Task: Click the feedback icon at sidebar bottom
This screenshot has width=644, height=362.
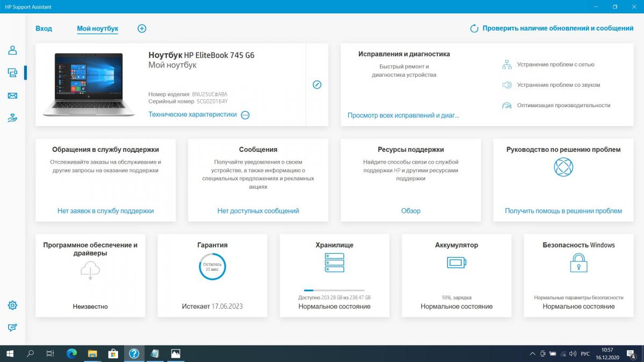Action: (12, 328)
